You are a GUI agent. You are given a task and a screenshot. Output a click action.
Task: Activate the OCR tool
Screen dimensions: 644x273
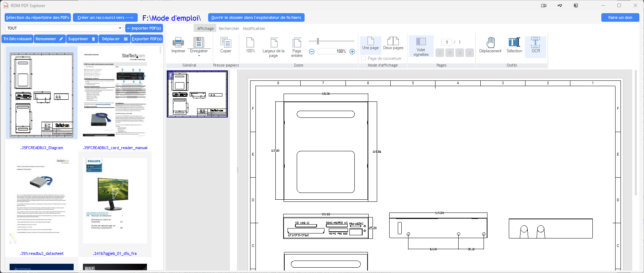(535, 43)
